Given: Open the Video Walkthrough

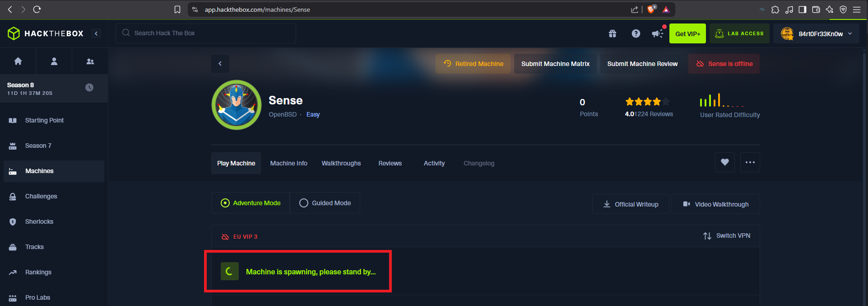Looking at the screenshot, I should [715, 204].
